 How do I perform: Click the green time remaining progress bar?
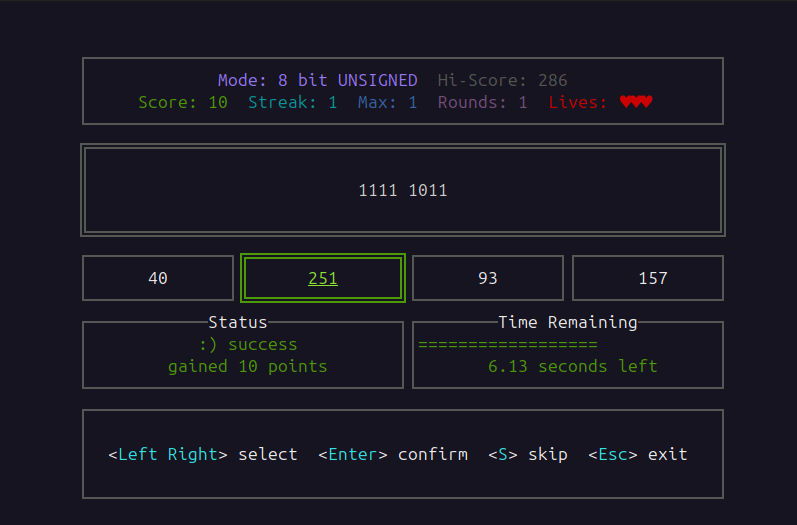(x=507, y=345)
